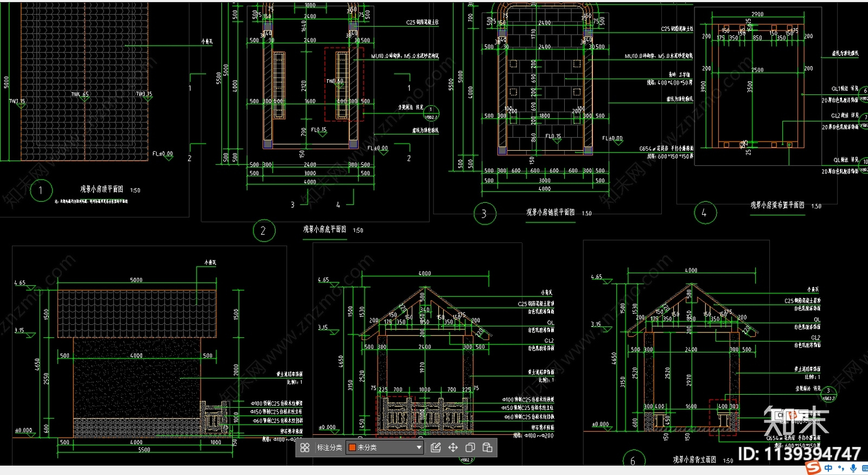Click the 2900 dimension in beam layout plan
The image size is (868, 475).
click(x=757, y=14)
